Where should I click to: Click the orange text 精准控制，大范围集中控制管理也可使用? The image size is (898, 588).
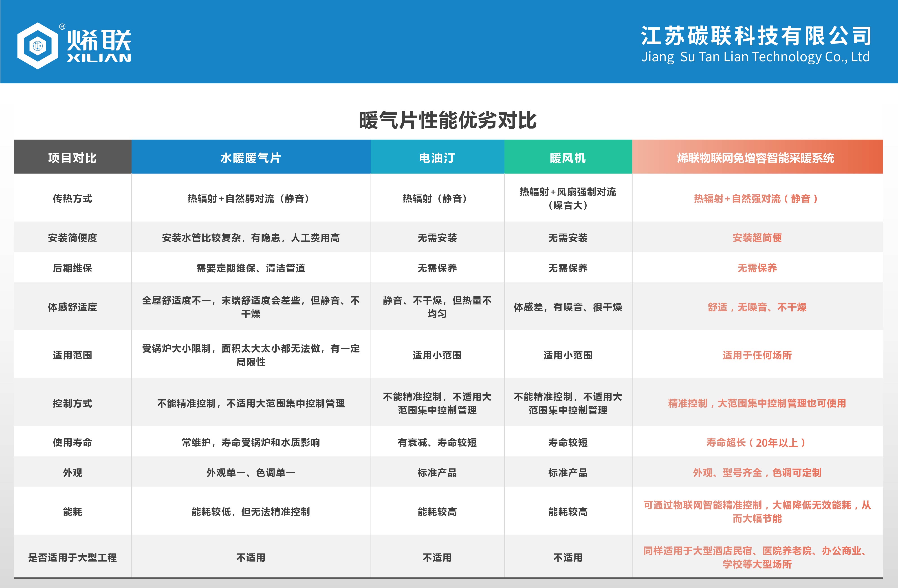click(757, 403)
